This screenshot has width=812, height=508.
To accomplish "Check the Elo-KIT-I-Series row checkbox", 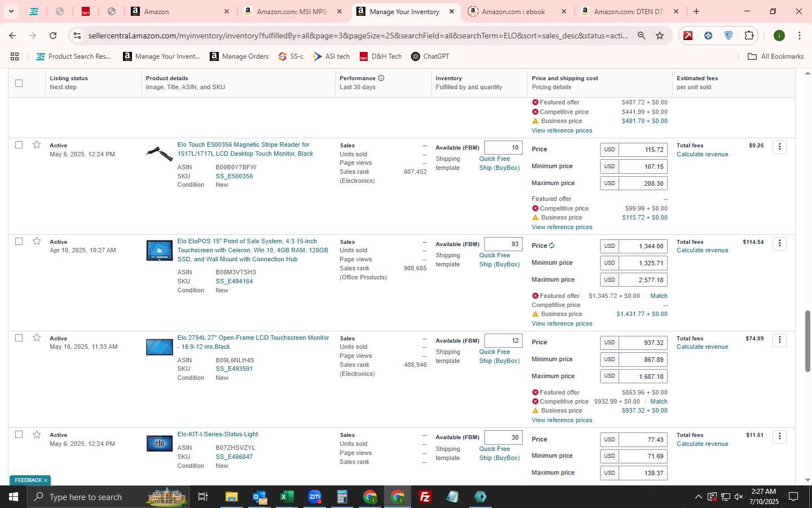I will pyautogui.click(x=19, y=435).
